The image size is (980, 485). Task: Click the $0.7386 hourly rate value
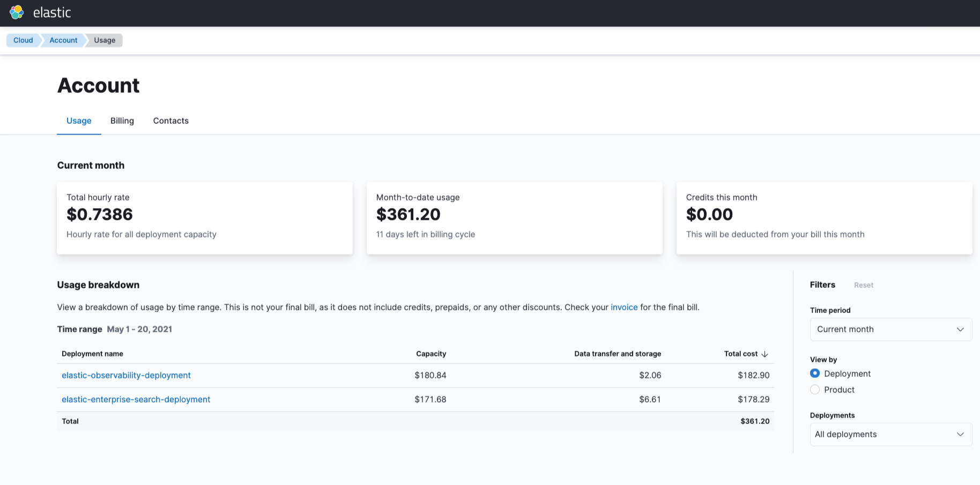(x=100, y=214)
